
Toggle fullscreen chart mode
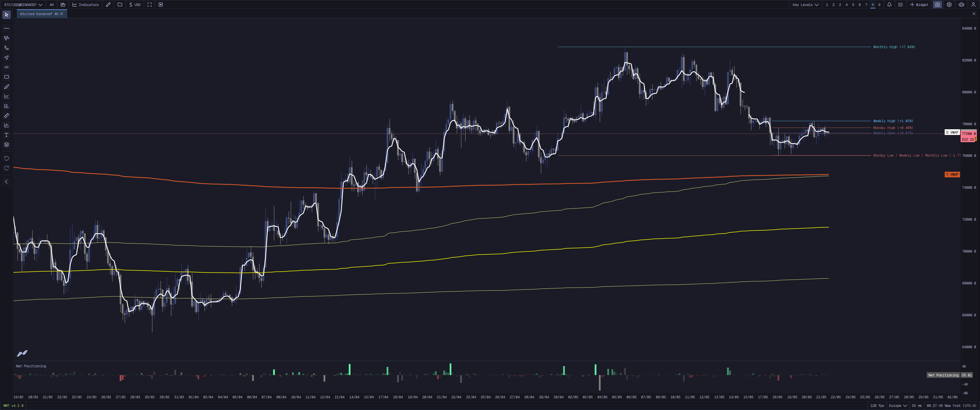(x=150, y=5)
